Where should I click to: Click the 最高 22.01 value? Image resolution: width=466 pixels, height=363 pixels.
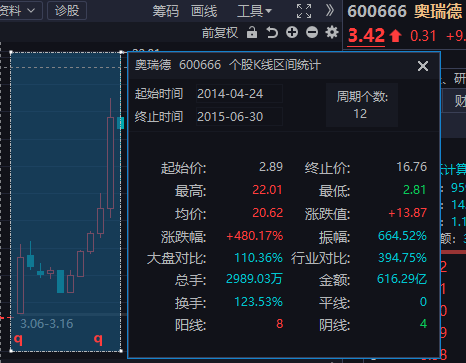(267, 190)
